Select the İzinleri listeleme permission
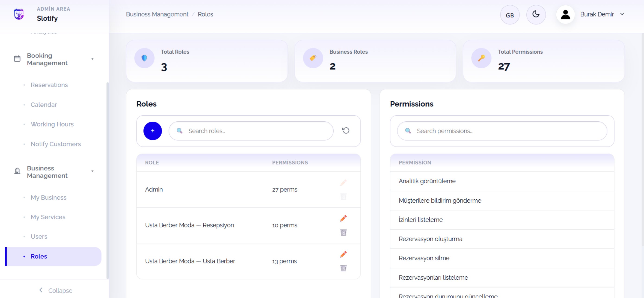The height and width of the screenshot is (298, 644). pos(502,220)
